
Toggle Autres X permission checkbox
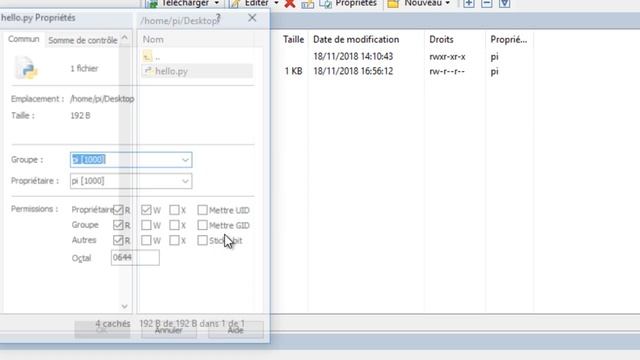[x=174, y=240]
